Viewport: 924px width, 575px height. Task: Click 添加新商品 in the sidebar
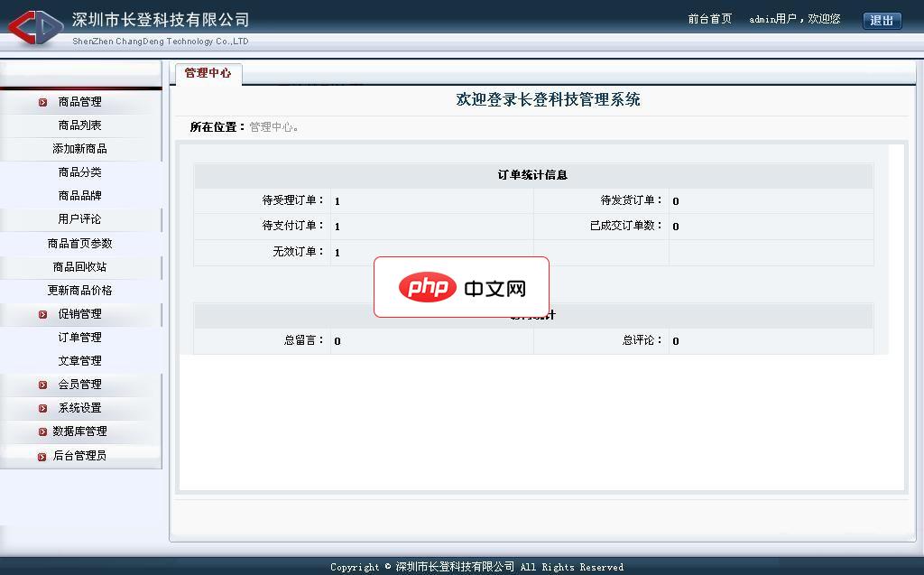81,148
